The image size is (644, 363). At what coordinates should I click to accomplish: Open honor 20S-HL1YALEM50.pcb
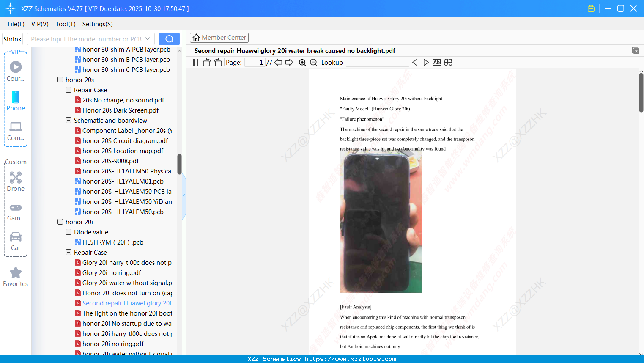[123, 212]
